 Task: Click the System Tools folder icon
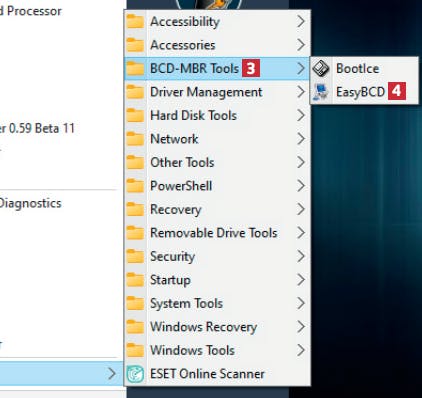[135, 303]
